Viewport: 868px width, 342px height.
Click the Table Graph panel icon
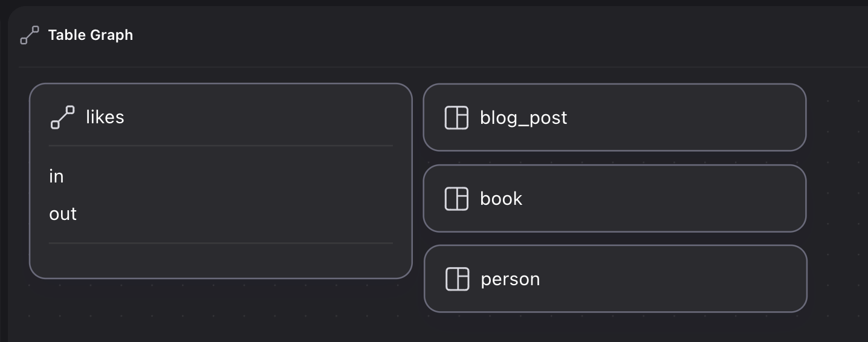point(29,35)
